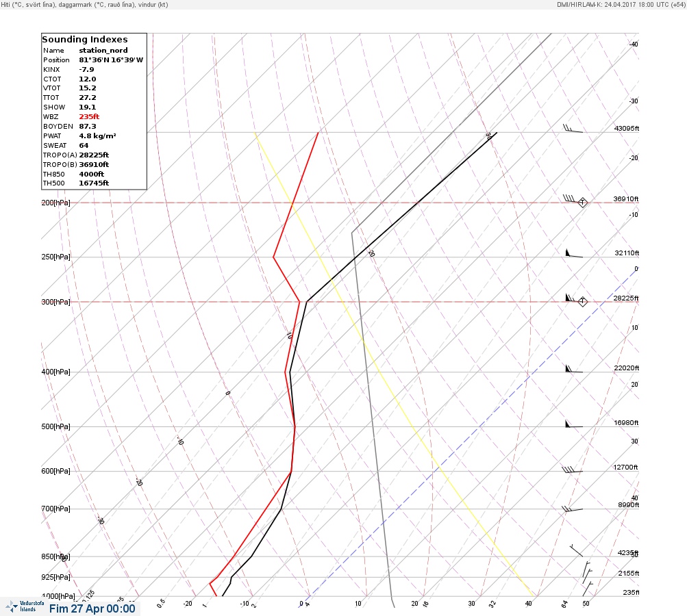
Task: Click the Vedurstofa Islands logo
Action: (x=25, y=606)
